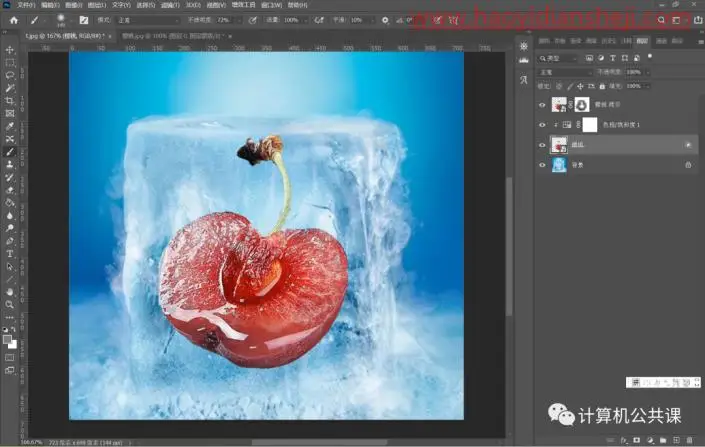The height and width of the screenshot is (447, 705).
Task: Click the Home button in options bar
Action: pos(14,20)
